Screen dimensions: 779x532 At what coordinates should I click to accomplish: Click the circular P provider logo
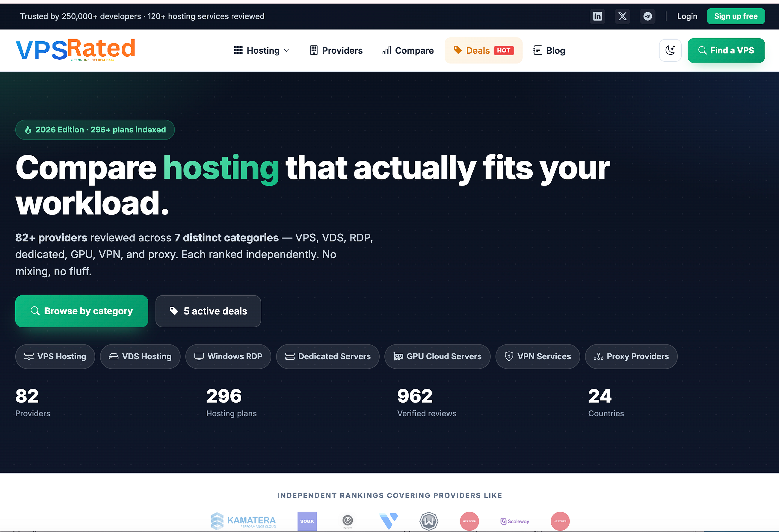pos(348,521)
